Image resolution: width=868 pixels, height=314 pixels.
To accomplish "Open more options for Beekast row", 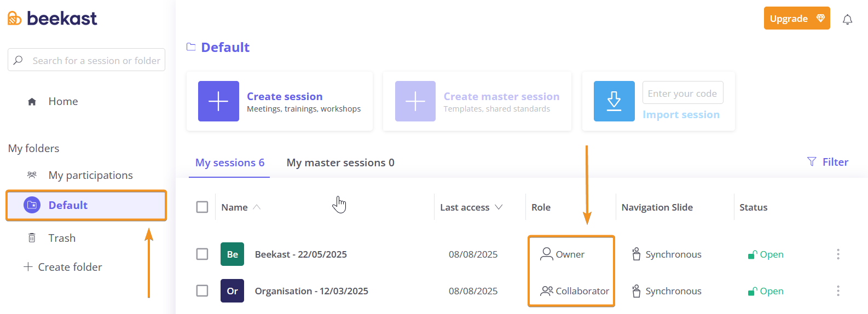I will (838, 254).
